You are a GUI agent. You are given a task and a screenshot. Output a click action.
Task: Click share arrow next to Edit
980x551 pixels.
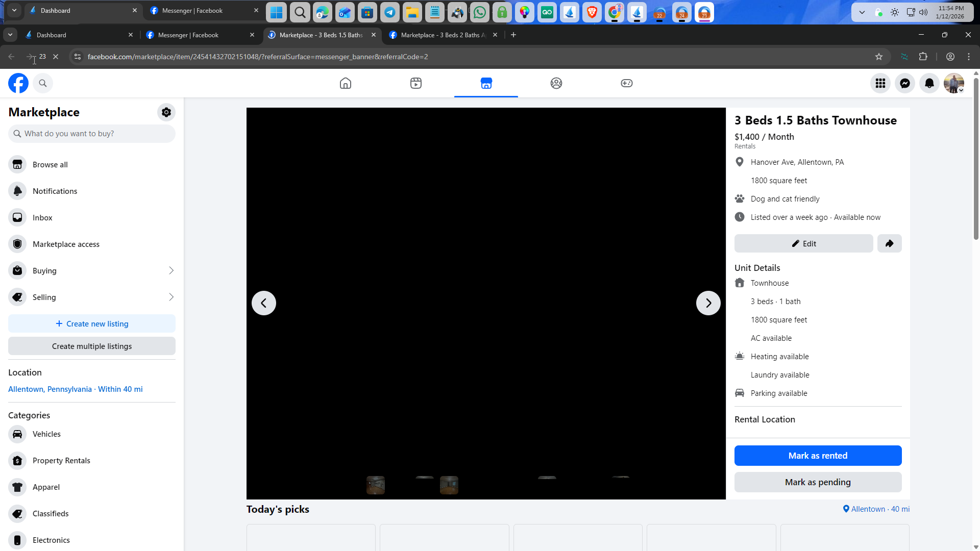[889, 243]
